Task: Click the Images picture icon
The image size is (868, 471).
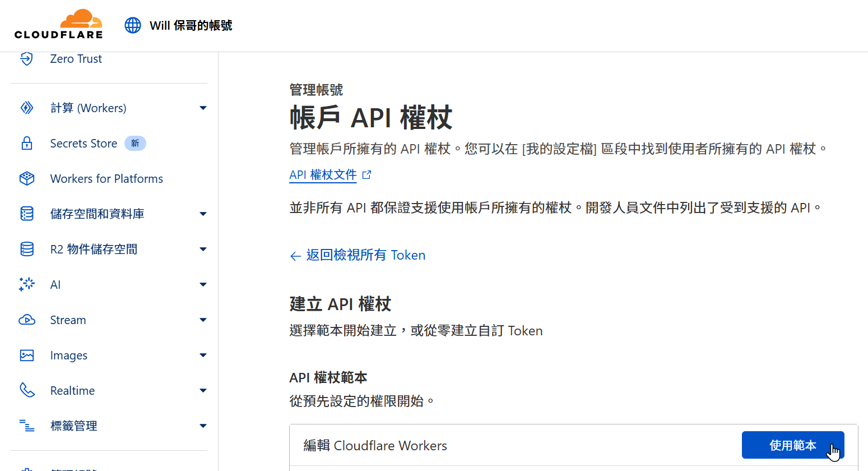Action: pyautogui.click(x=27, y=355)
